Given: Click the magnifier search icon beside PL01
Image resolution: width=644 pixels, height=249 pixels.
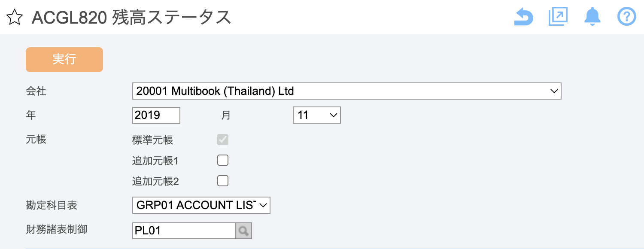Looking at the screenshot, I should coord(243,231).
